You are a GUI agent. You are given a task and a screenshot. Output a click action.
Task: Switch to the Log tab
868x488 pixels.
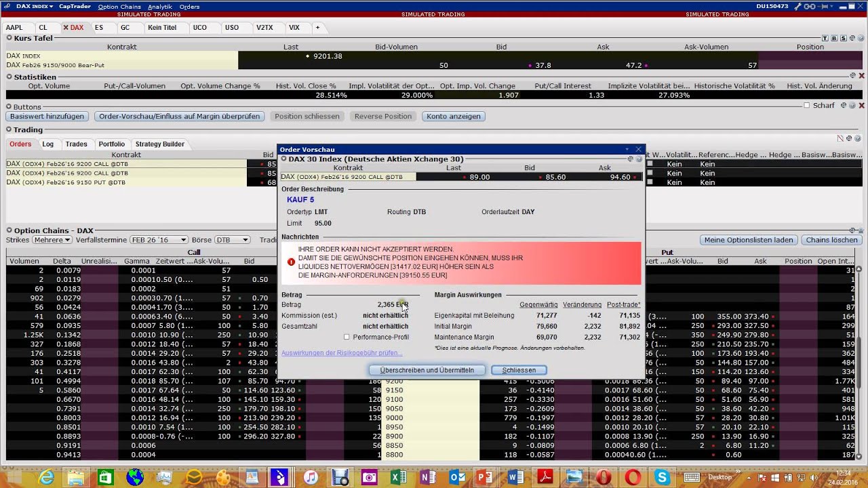[x=48, y=144]
